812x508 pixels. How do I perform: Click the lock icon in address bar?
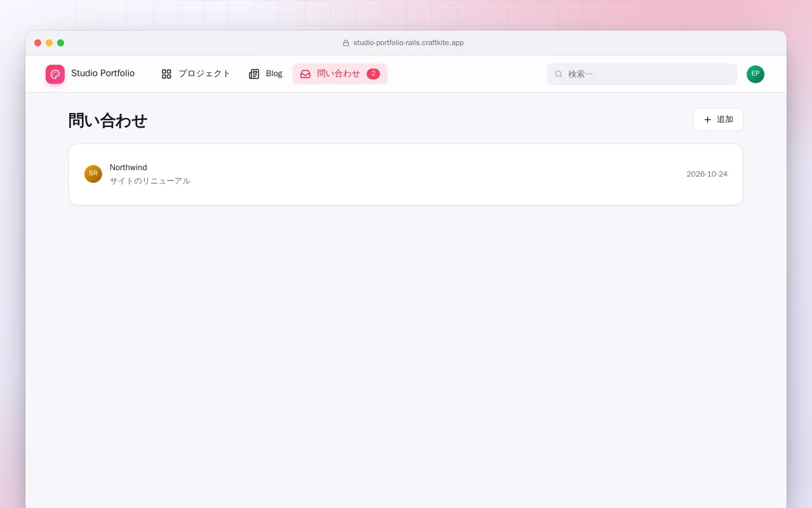(x=346, y=43)
